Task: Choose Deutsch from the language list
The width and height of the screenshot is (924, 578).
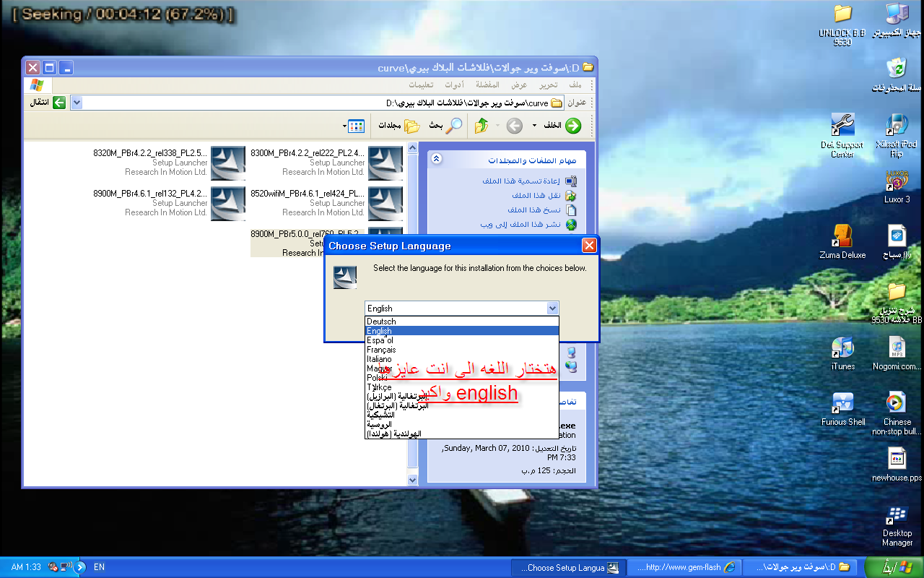Action: [462, 322]
